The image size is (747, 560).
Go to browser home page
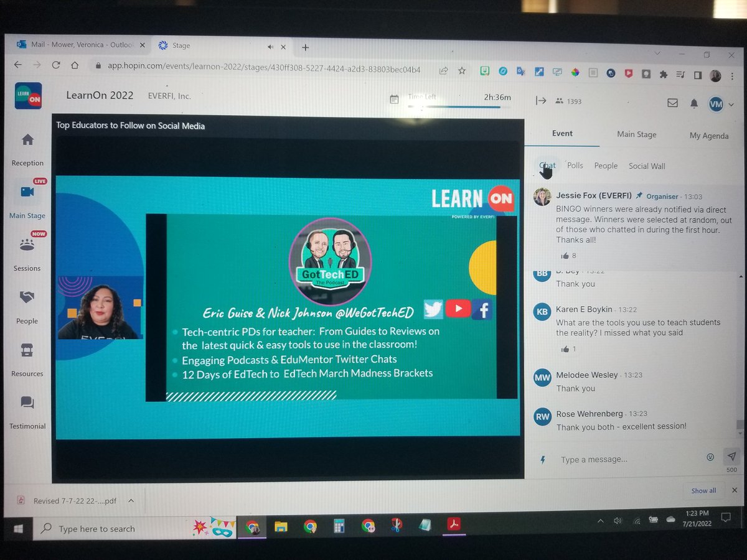pos(75,65)
